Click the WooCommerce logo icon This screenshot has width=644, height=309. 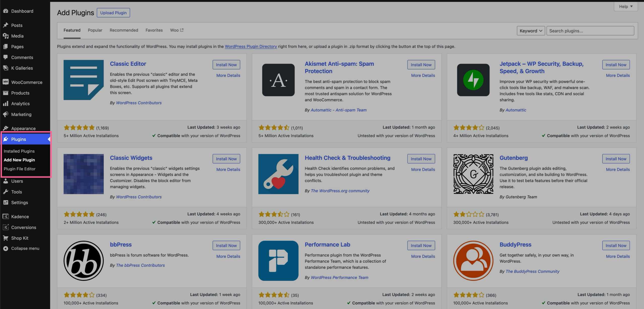pos(6,82)
